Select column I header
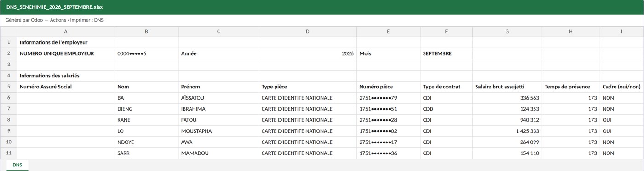Viewport: 644px width, 171px height. click(x=621, y=31)
